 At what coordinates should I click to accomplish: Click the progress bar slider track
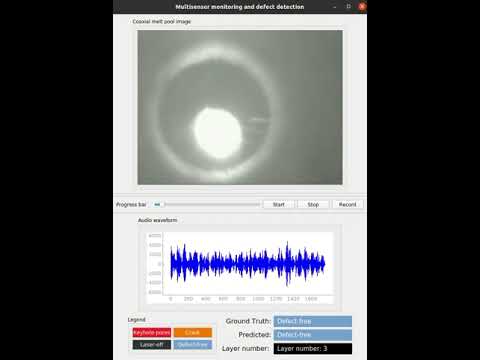206,204
